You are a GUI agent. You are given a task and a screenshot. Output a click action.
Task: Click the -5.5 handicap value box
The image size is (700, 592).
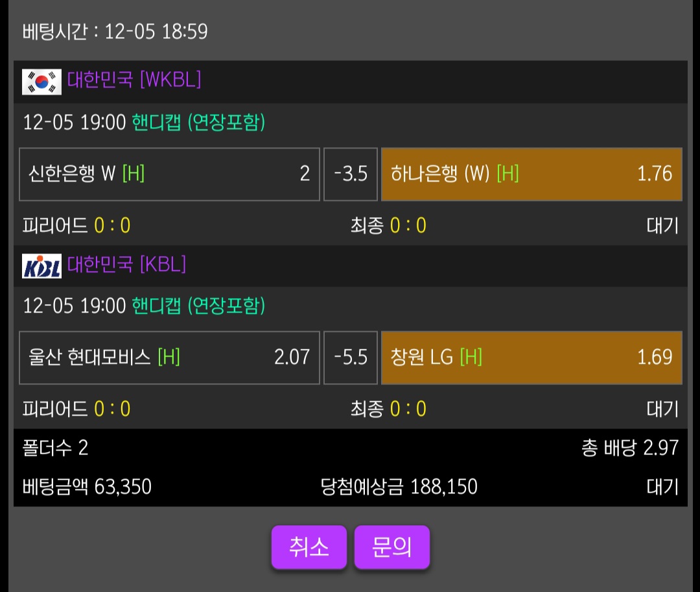[x=351, y=357]
